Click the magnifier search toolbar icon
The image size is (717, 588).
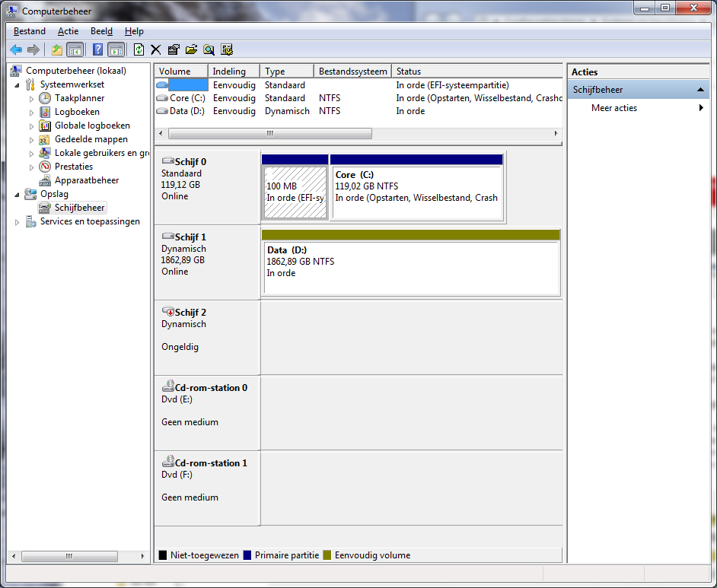(209, 49)
